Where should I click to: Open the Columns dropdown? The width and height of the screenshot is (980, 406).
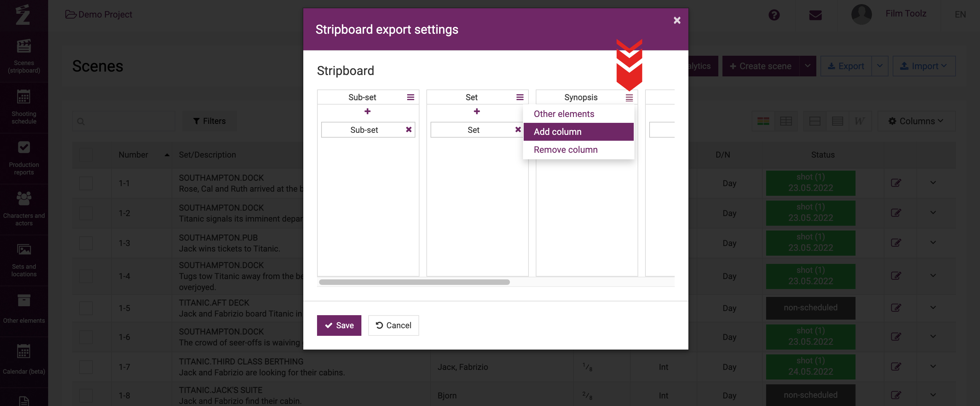click(x=916, y=121)
